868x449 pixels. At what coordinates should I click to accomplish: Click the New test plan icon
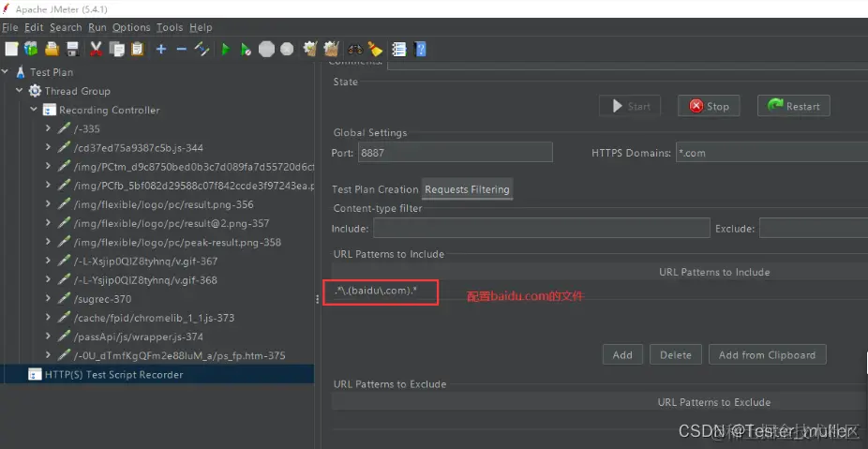tap(11, 50)
